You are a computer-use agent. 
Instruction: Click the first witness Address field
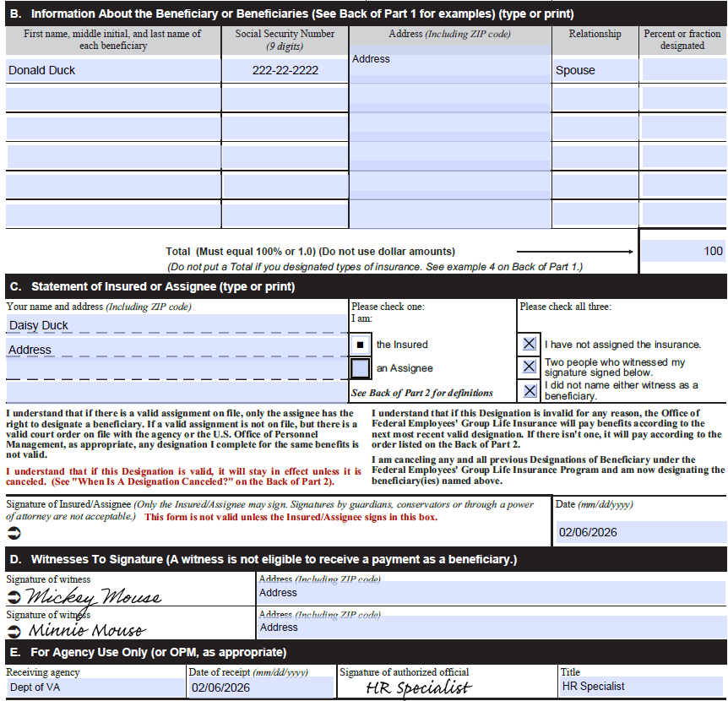pyautogui.click(x=492, y=593)
